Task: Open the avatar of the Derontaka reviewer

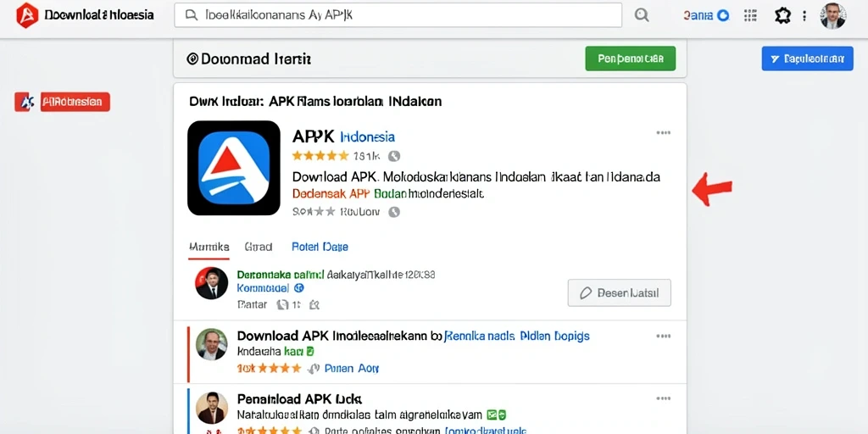Action: click(211, 283)
